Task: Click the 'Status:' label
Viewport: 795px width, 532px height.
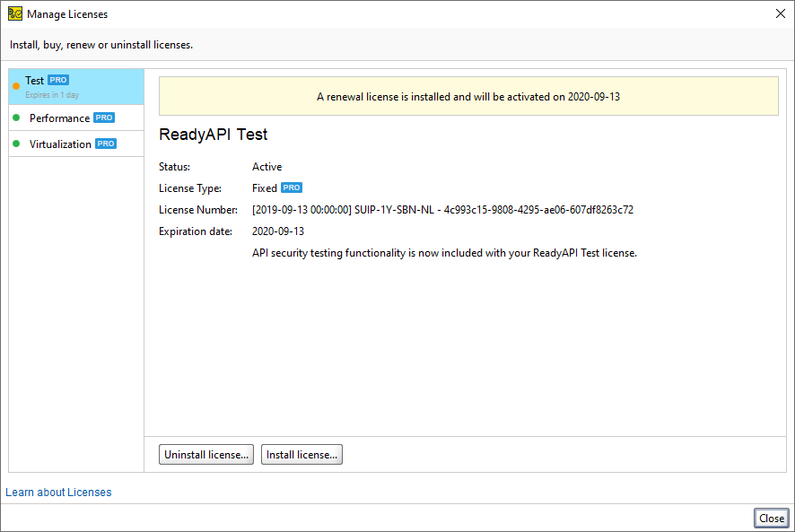Action: (x=174, y=167)
